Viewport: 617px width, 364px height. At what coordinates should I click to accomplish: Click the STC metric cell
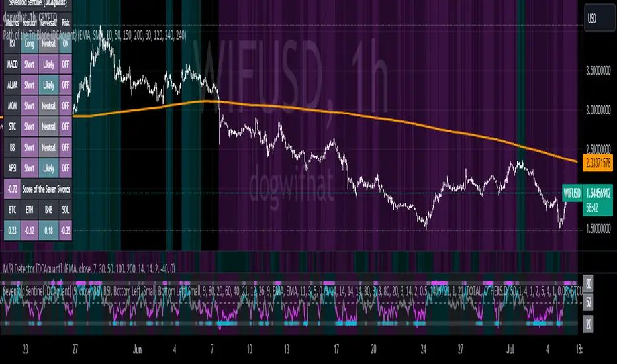12,126
